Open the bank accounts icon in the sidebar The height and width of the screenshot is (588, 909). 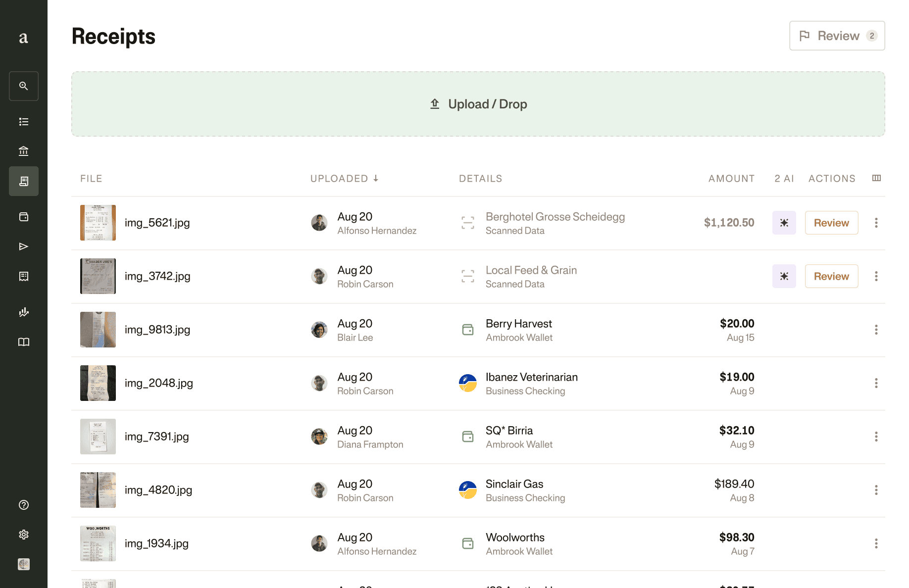(24, 151)
